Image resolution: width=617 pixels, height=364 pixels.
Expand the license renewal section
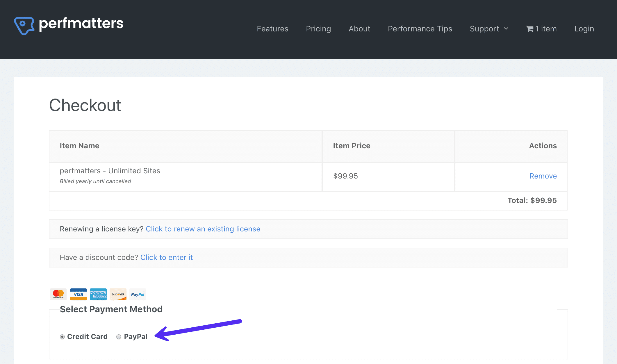point(203,229)
